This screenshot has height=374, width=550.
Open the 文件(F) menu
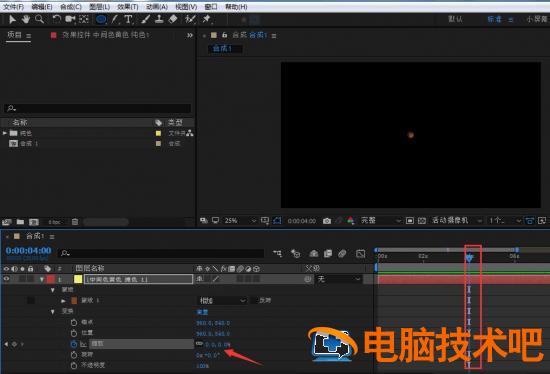(14, 7)
